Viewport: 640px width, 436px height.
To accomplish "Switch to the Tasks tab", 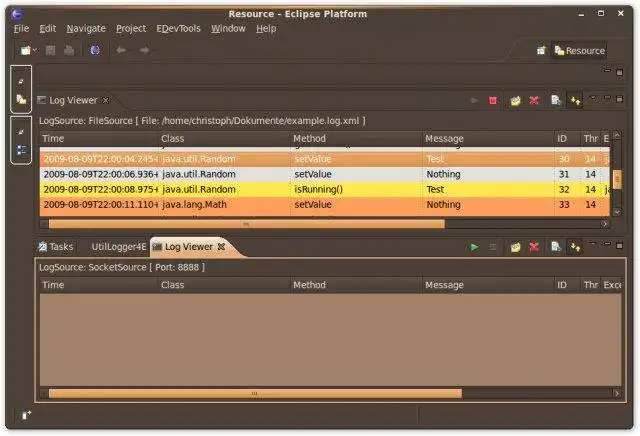I will click(x=56, y=247).
